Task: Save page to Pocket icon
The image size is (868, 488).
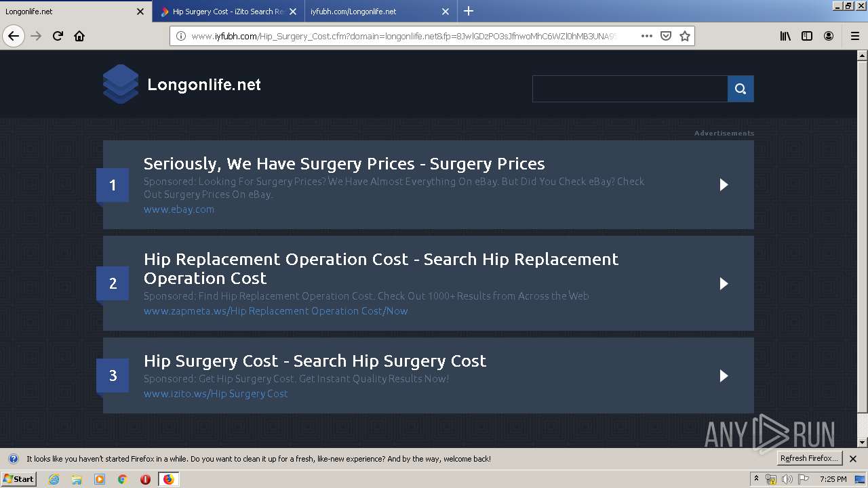Action: (666, 36)
